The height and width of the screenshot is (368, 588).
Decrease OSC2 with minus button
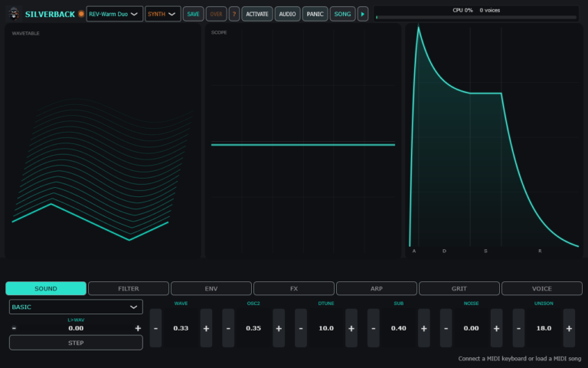(x=228, y=328)
